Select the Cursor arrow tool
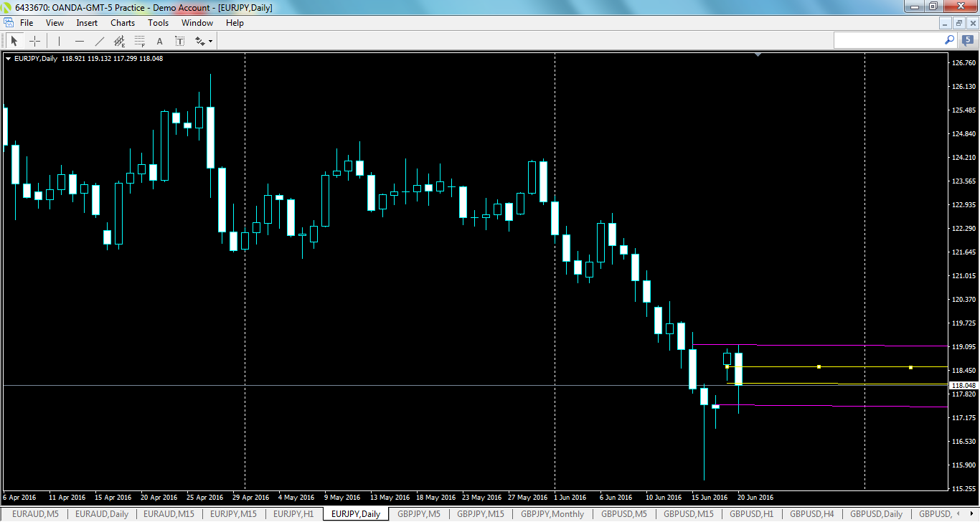 [14, 40]
